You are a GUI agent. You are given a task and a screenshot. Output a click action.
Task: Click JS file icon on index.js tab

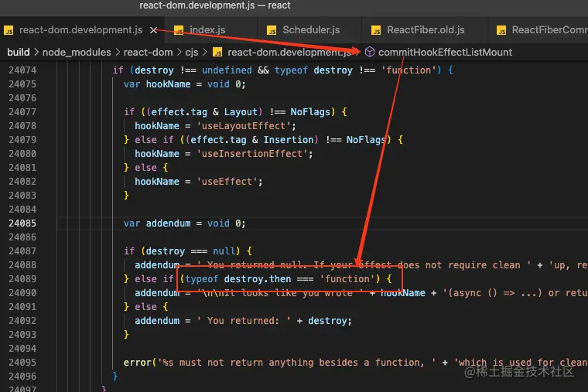pyautogui.click(x=179, y=30)
